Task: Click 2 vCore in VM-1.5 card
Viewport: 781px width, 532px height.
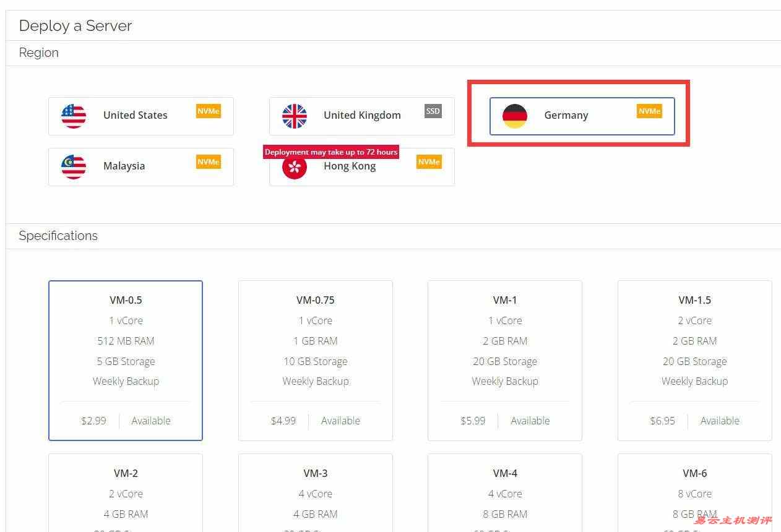Action: point(695,320)
